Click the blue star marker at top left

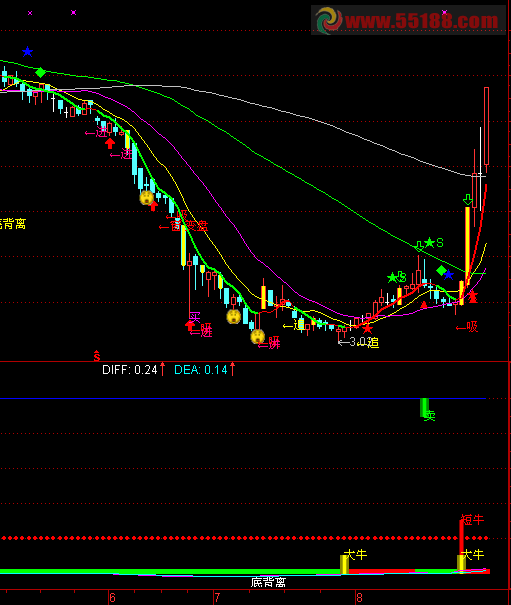(x=27, y=51)
